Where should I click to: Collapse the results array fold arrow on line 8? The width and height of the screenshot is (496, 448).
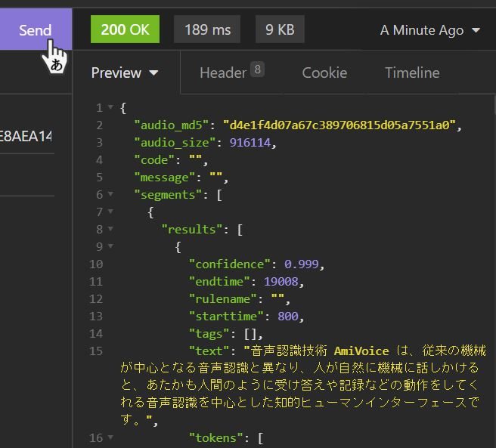tap(110, 229)
